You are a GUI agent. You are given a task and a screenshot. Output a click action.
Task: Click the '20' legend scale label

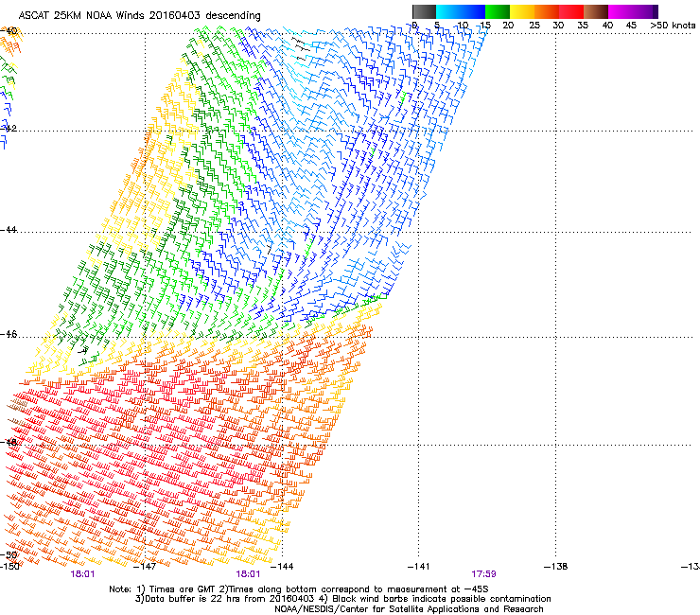click(x=508, y=25)
